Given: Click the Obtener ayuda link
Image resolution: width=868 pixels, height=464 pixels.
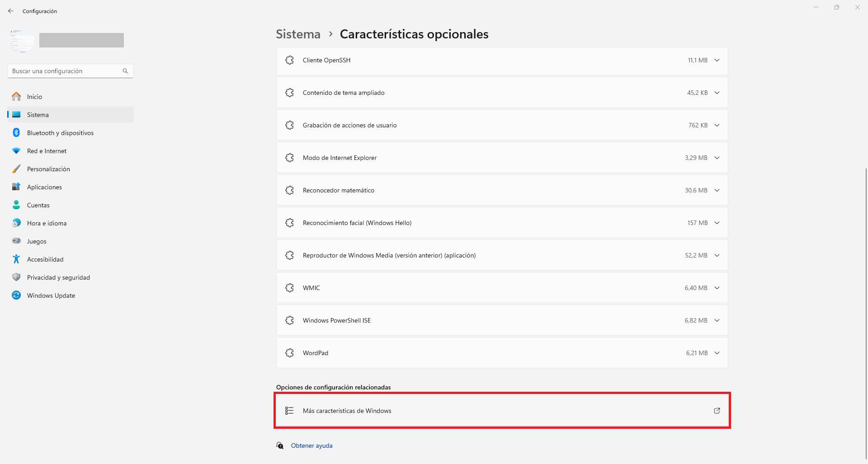Looking at the screenshot, I should coord(312,445).
